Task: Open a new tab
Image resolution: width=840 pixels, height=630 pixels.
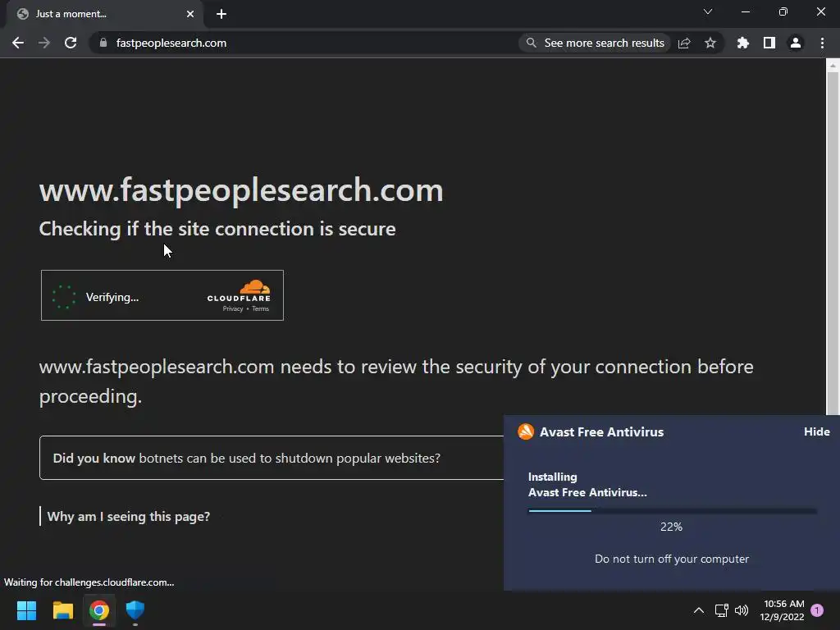Action: coord(221,14)
